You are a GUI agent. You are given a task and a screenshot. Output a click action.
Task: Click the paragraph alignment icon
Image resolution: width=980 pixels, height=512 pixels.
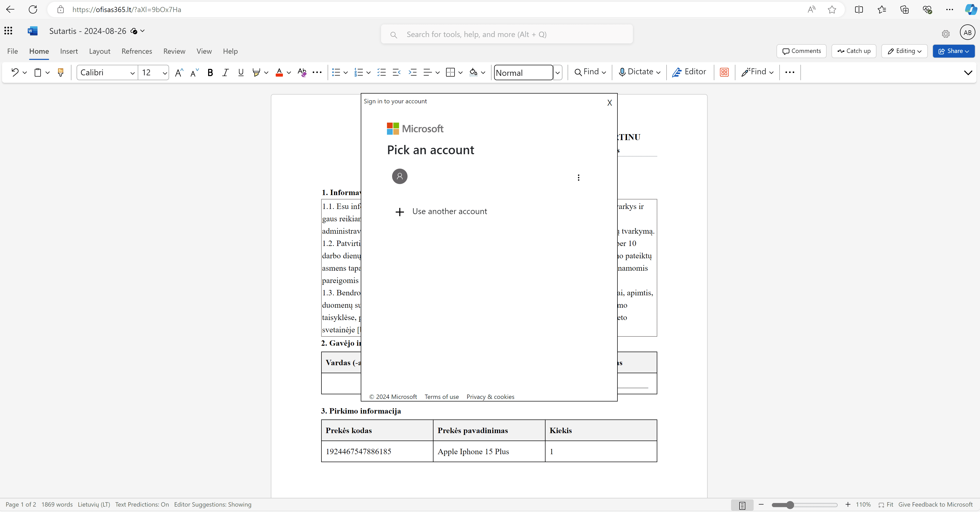pyautogui.click(x=428, y=72)
